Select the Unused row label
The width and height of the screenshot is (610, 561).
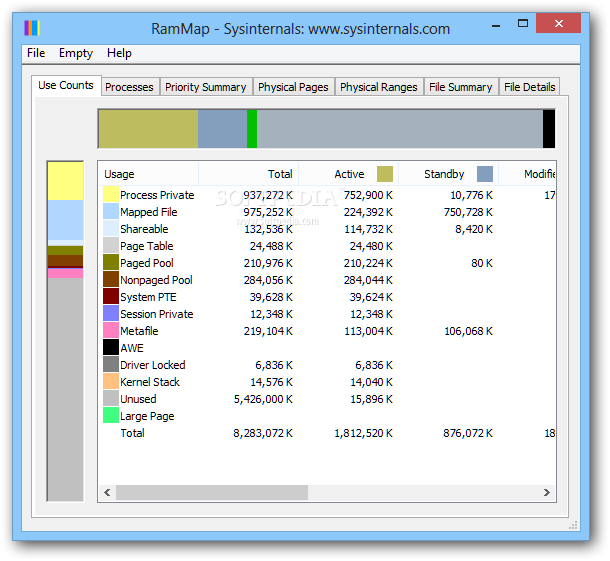[x=138, y=399]
